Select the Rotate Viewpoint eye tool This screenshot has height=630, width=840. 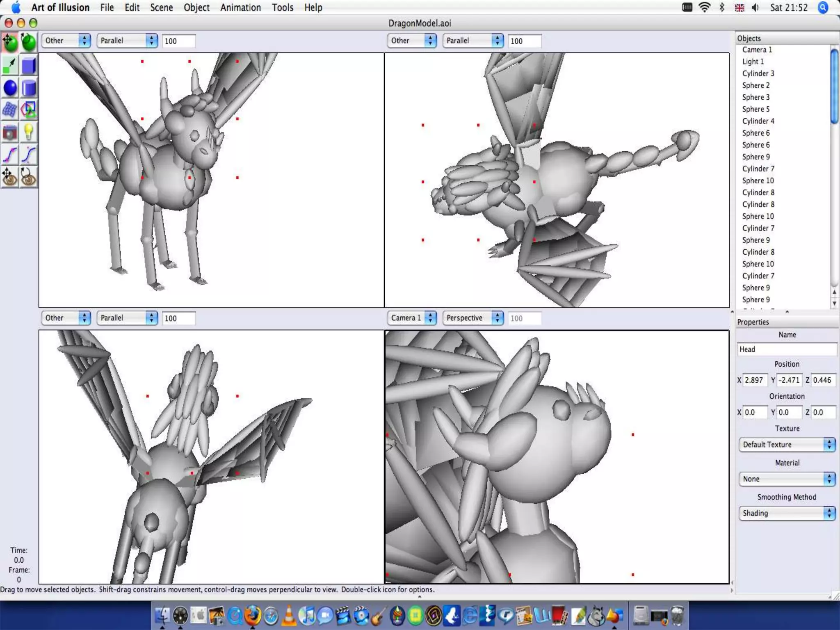[28, 177]
